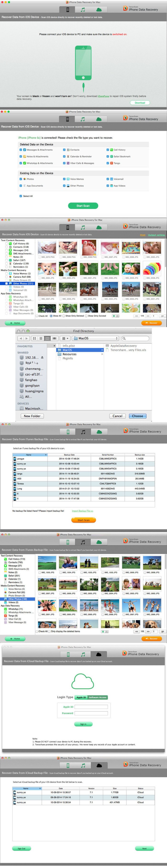
Task: Select the phone tab in iCloud login window
Action: tap(68, 654)
